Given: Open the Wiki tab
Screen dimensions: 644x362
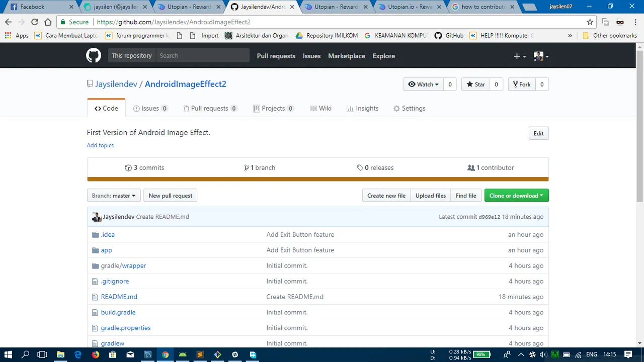Looking at the screenshot, I should point(320,109).
